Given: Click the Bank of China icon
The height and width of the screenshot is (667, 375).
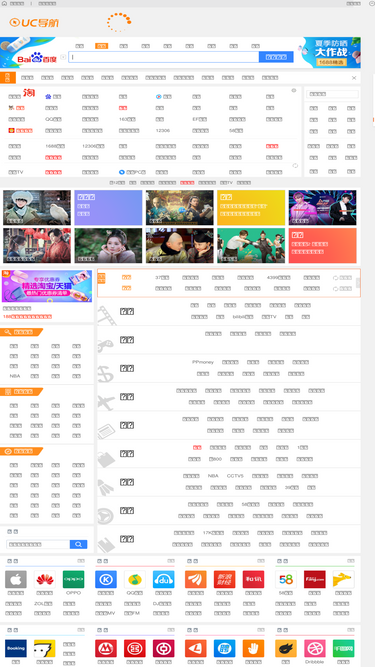Looking at the screenshot, I should click(164, 649).
